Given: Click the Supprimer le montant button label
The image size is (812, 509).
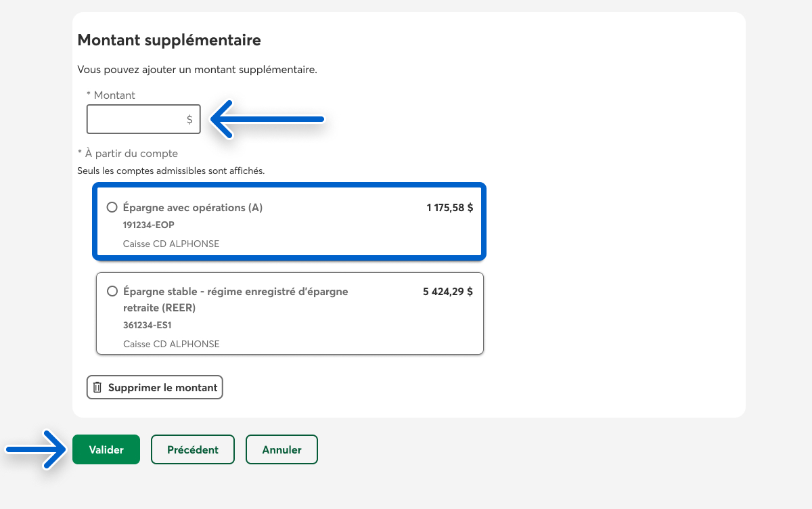Looking at the screenshot, I should tap(162, 388).
